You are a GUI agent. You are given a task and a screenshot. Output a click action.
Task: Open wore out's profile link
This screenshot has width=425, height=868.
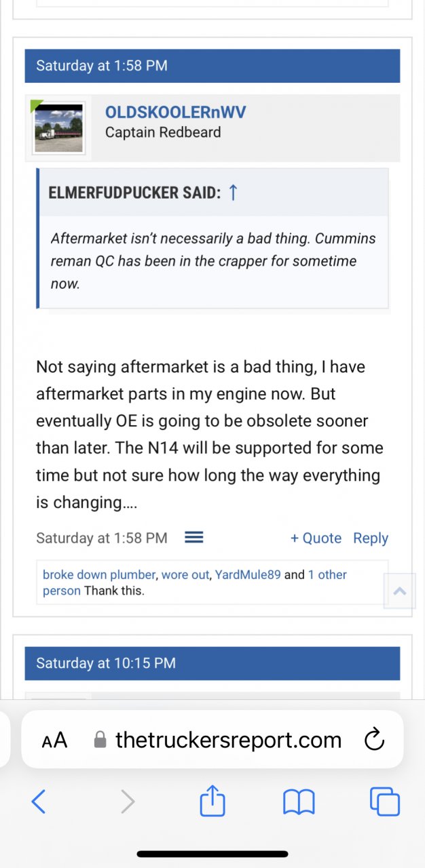(x=185, y=574)
